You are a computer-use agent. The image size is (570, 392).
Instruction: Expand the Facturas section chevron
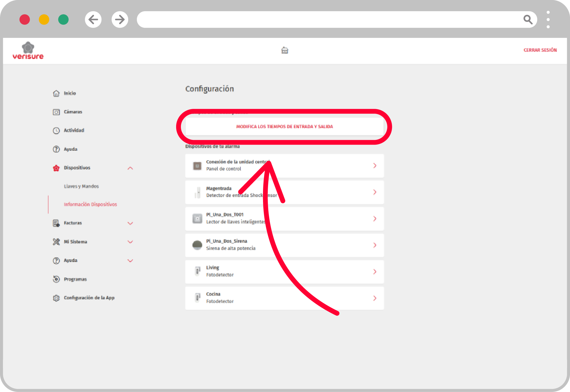(x=130, y=223)
